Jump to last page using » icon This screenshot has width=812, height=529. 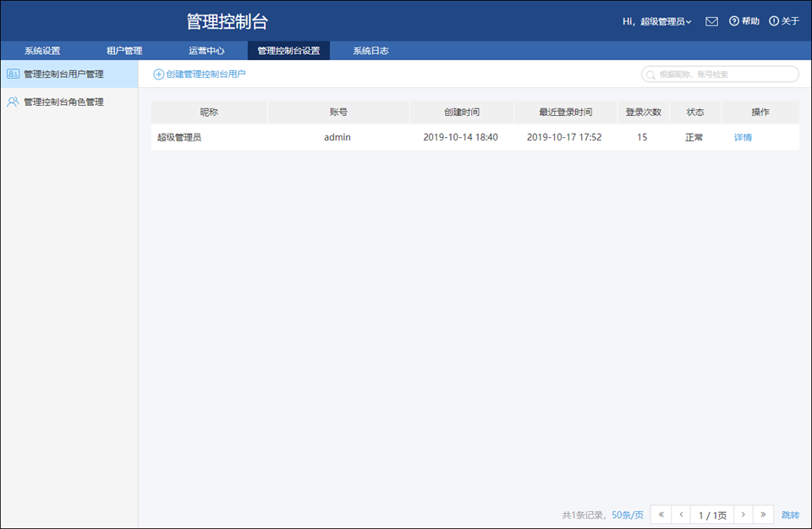coord(764,514)
